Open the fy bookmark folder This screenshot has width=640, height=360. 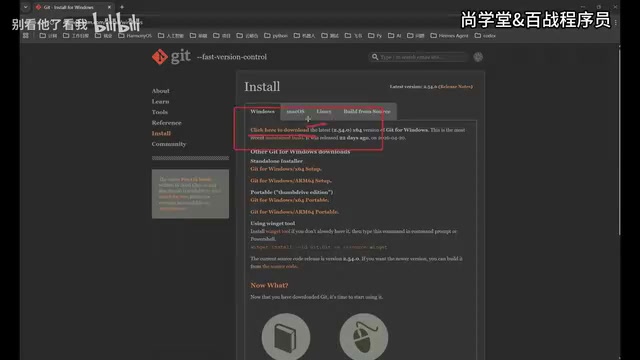point(375,36)
